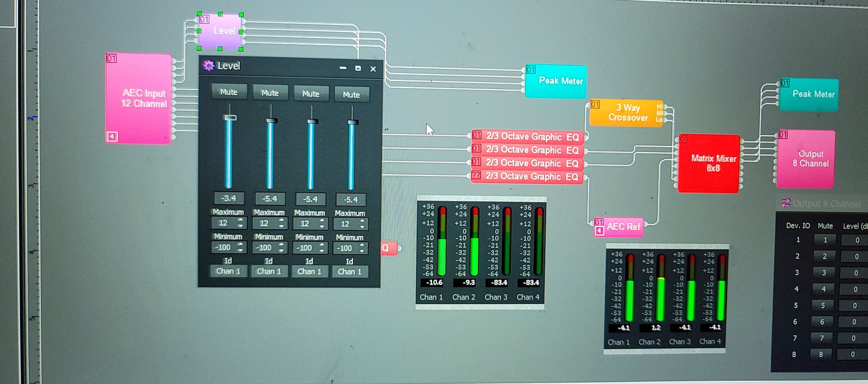Click the gear icon in Level window title

(x=209, y=66)
